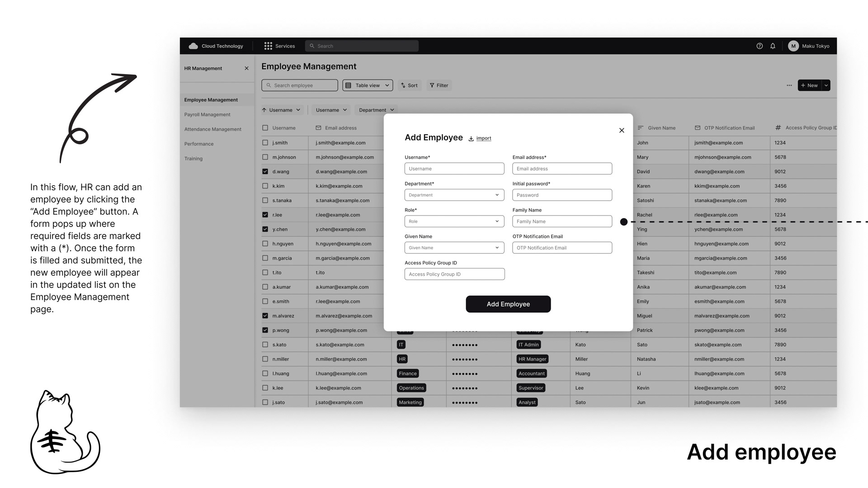Click the three-dots more options icon
Viewport: 868px width, 488px height.
click(789, 85)
